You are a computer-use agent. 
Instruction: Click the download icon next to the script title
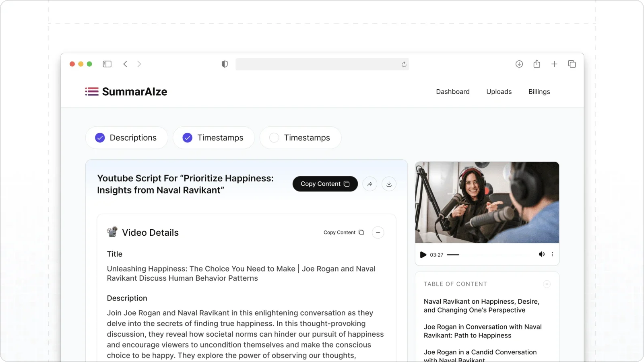tap(389, 184)
